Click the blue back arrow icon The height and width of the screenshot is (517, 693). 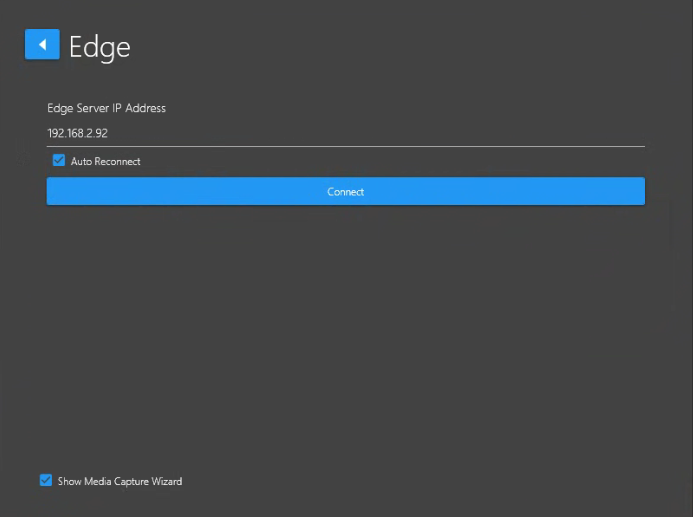coord(42,45)
